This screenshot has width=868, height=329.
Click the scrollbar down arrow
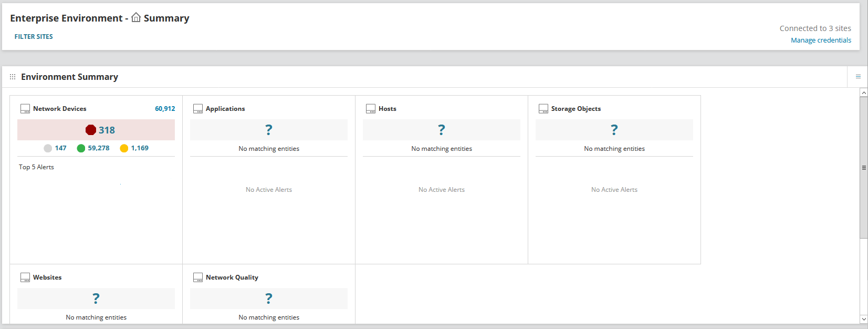point(864,319)
